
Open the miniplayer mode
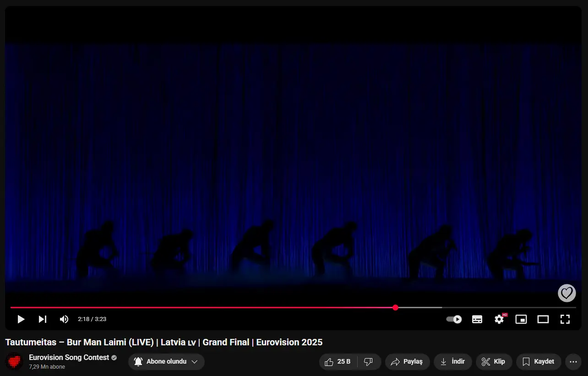(521, 319)
